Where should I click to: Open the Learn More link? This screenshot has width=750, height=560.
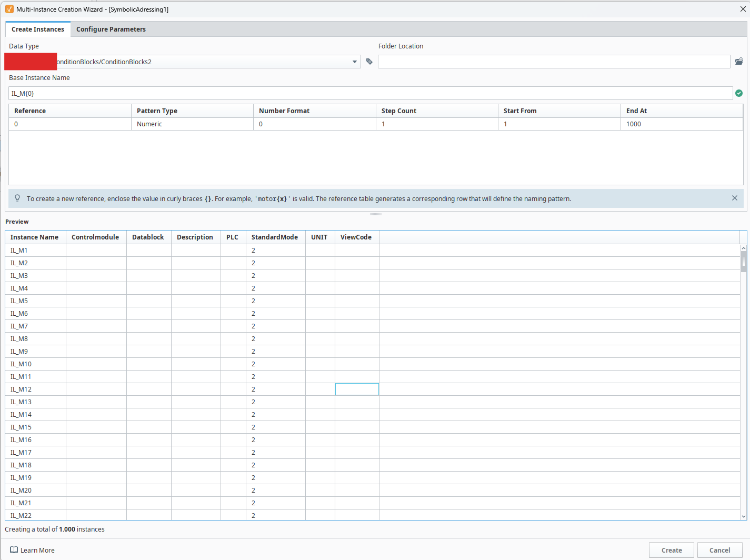[x=37, y=551]
